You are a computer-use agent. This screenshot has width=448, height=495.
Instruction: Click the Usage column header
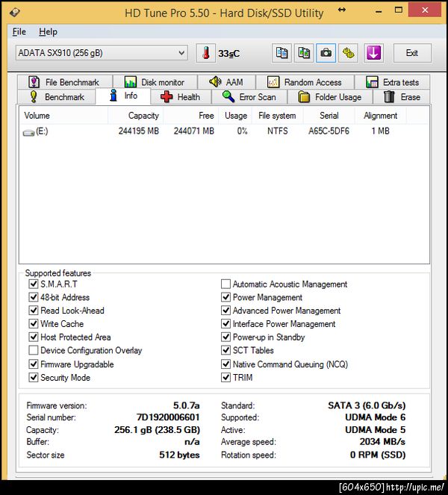tap(235, 116)
